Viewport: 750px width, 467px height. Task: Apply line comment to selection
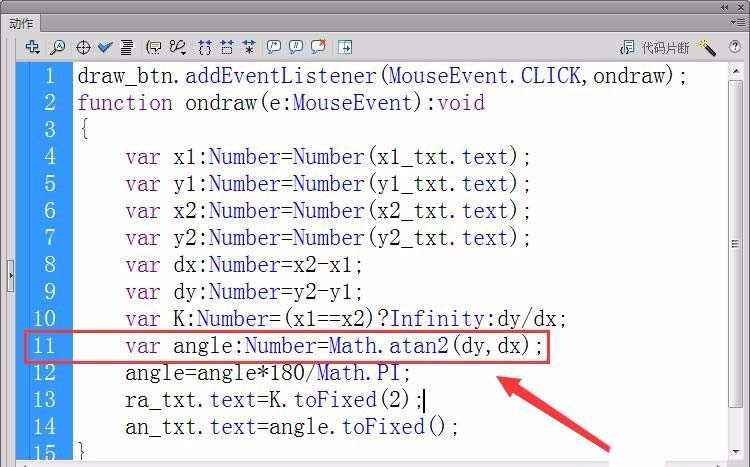click(x=296, y=46)
